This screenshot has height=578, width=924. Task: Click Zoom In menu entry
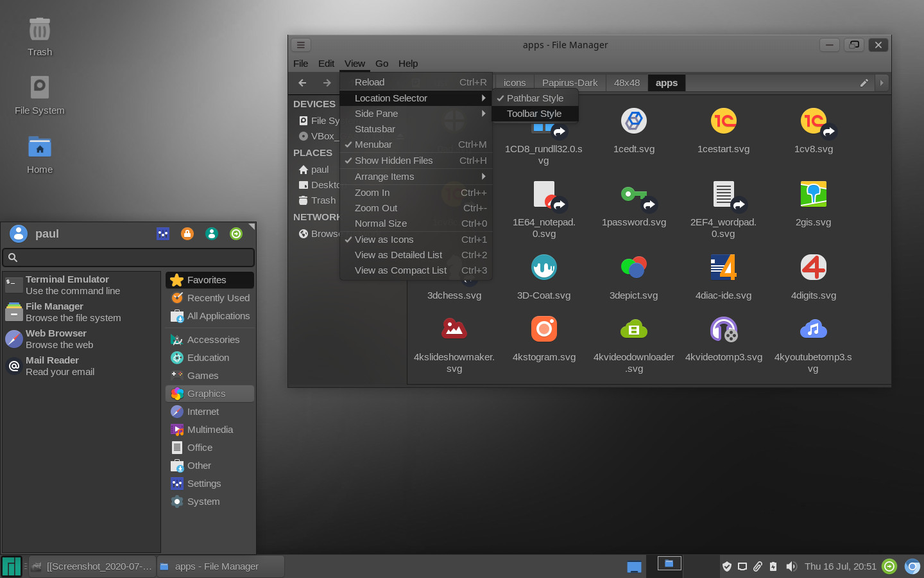pyautogui.click(x=416, y=193)
